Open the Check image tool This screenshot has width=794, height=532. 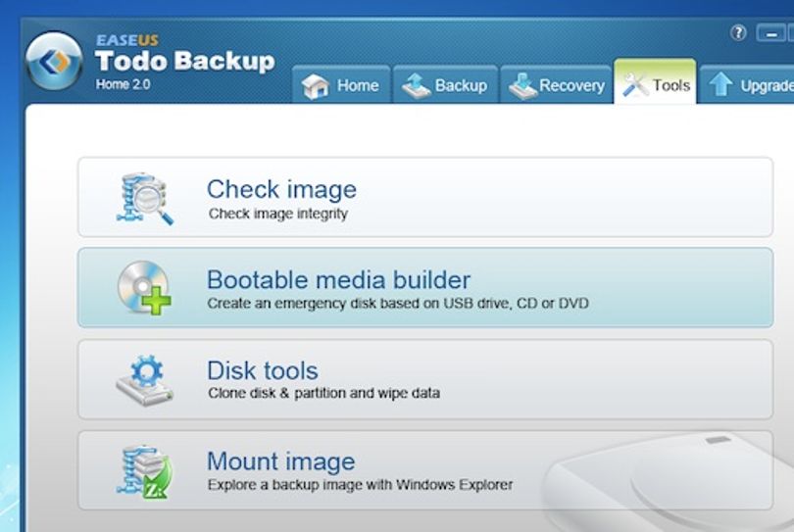click(425, 197)
